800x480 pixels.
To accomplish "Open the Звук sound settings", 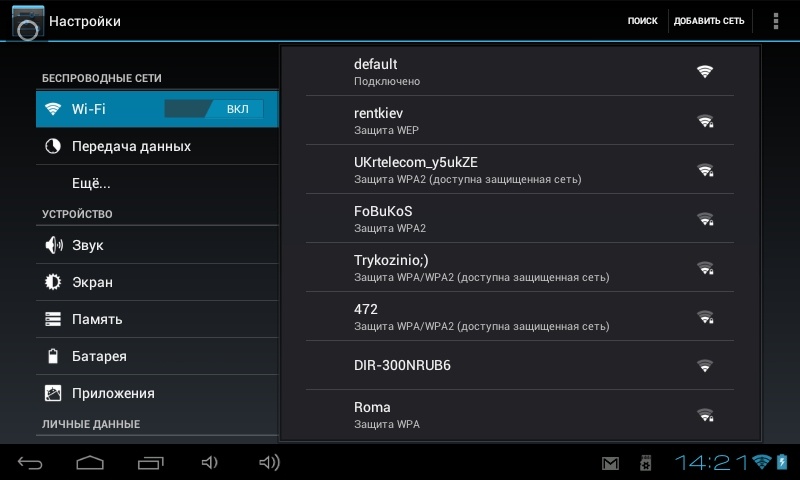I will point(87,245).
